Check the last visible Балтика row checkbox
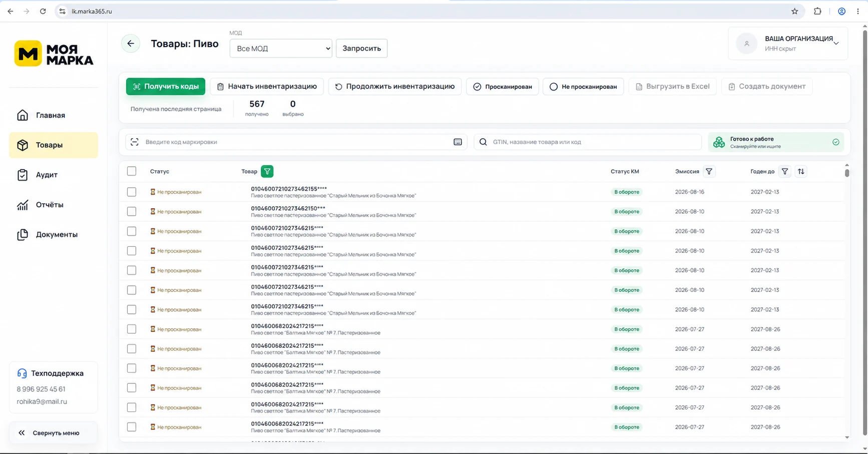The height and width of the screenshot is (454, 868). pos(132,427)
